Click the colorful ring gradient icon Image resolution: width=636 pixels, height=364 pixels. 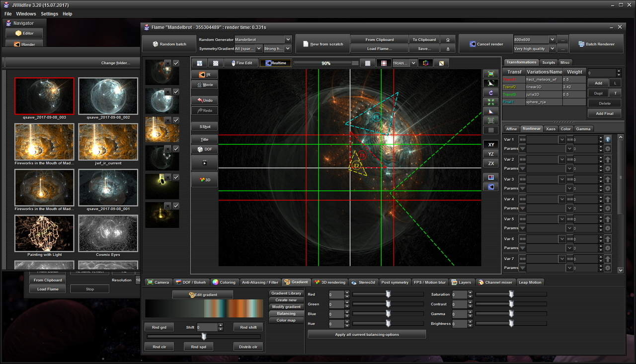425,63
